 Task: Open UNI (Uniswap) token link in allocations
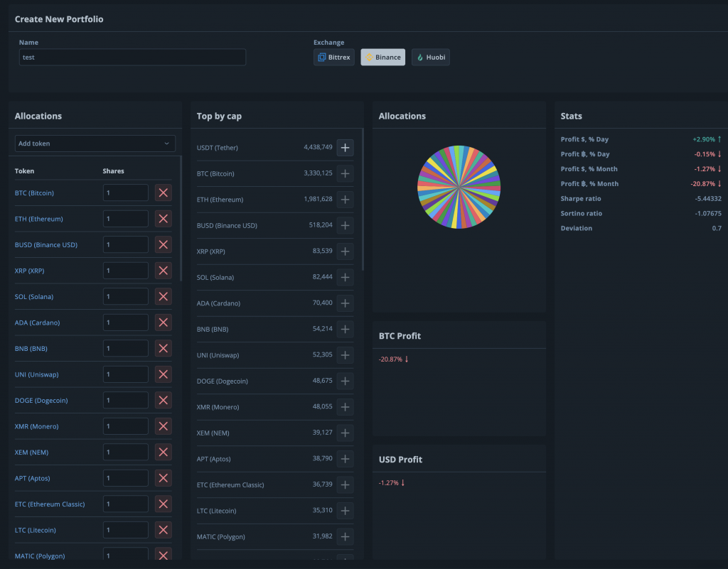pyautogui.click(x=37, y=374)
